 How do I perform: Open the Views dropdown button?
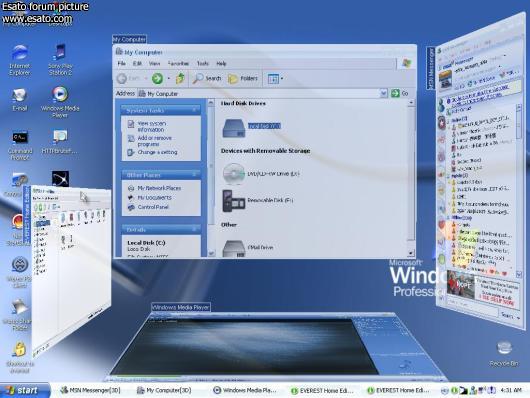pos(275,79)
